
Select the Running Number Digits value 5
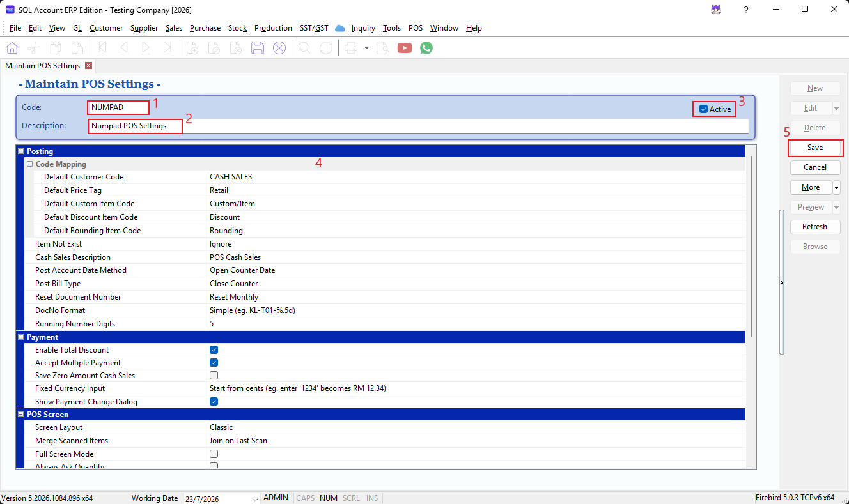pyautogui.click(x=212, y=324)
